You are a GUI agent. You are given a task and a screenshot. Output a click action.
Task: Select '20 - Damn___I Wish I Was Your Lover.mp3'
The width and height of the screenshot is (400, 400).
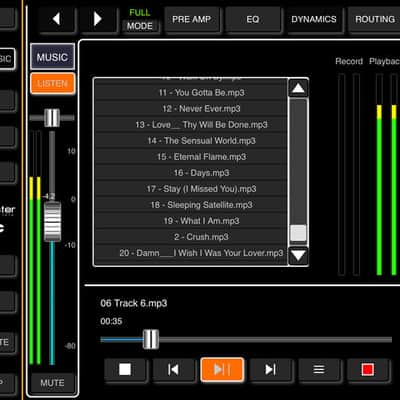(191, 253)
